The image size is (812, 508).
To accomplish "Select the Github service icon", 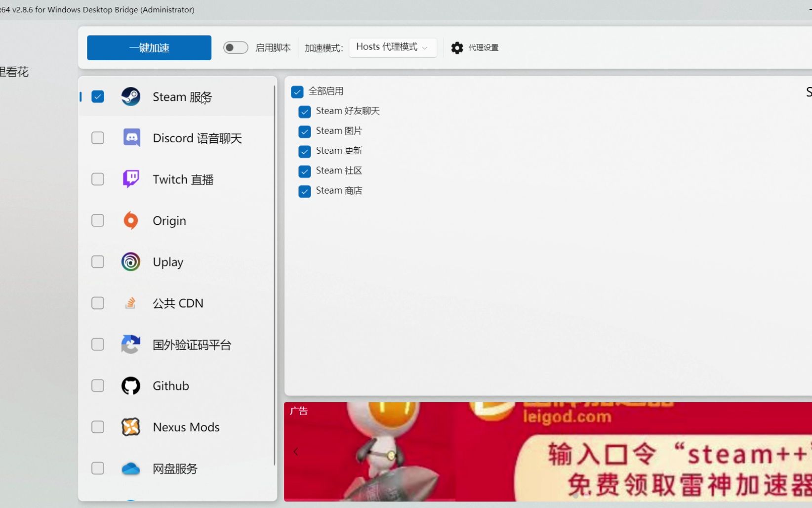I will click(130, 385).
